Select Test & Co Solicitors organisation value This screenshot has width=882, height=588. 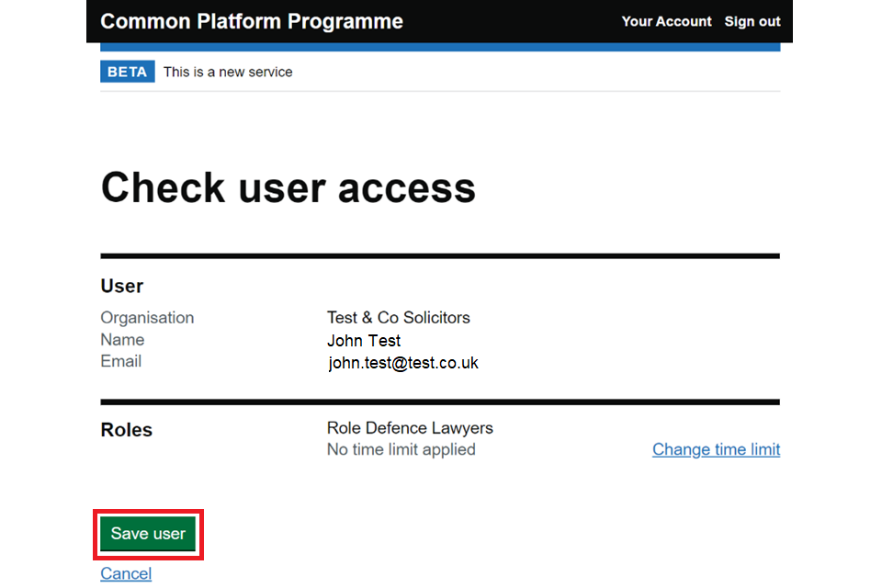coord(398,317)
